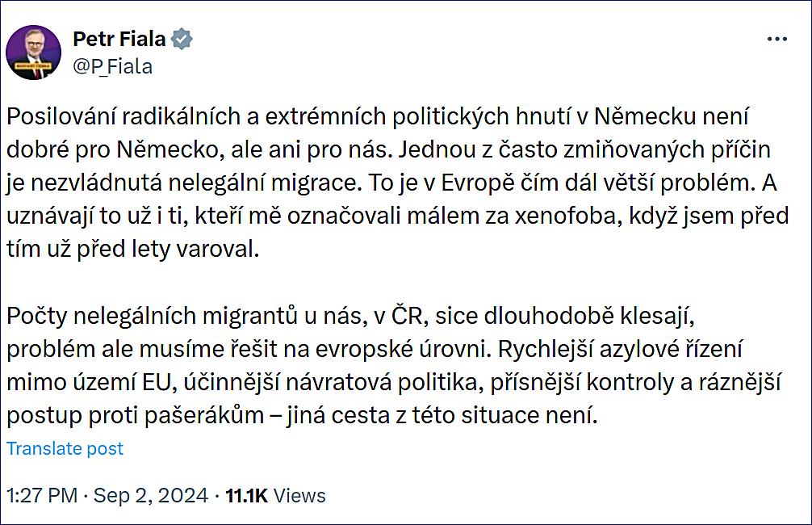The height and width of the screenshot is (525, 812).
Task: Click the verified badge beside Petr Fiala
Action: point(182,39)
